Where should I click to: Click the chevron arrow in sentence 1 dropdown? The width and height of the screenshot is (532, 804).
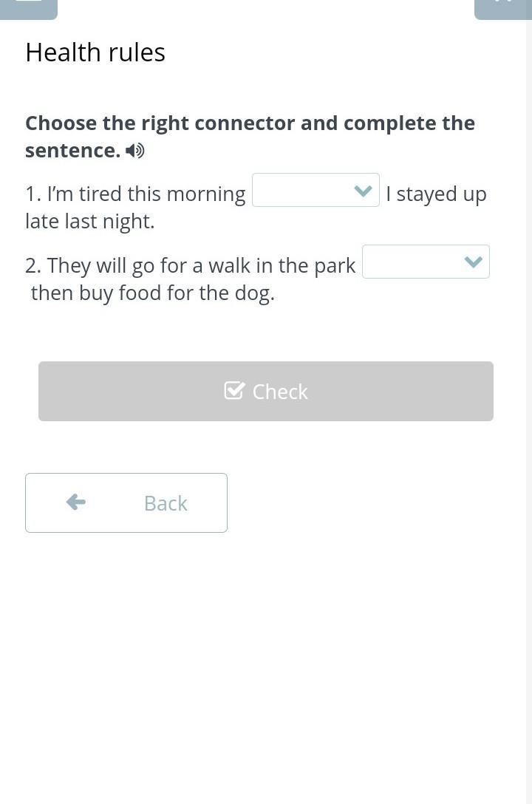click(x=363, y=191)
